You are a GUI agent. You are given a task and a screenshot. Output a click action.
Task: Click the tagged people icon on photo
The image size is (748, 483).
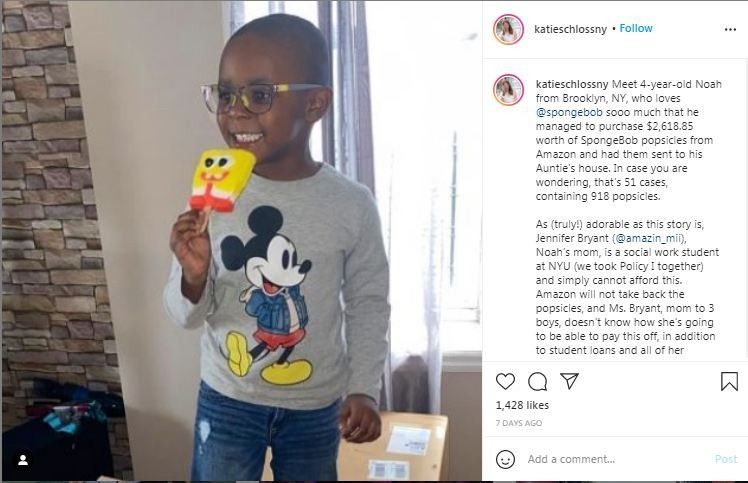[x=23, y=460]
